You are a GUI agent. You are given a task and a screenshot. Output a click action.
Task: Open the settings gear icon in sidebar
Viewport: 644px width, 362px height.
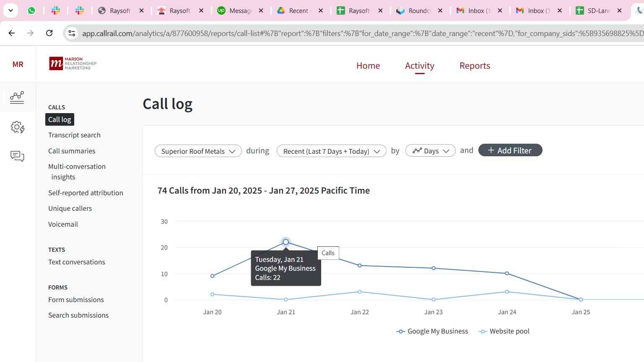[18, 127]
